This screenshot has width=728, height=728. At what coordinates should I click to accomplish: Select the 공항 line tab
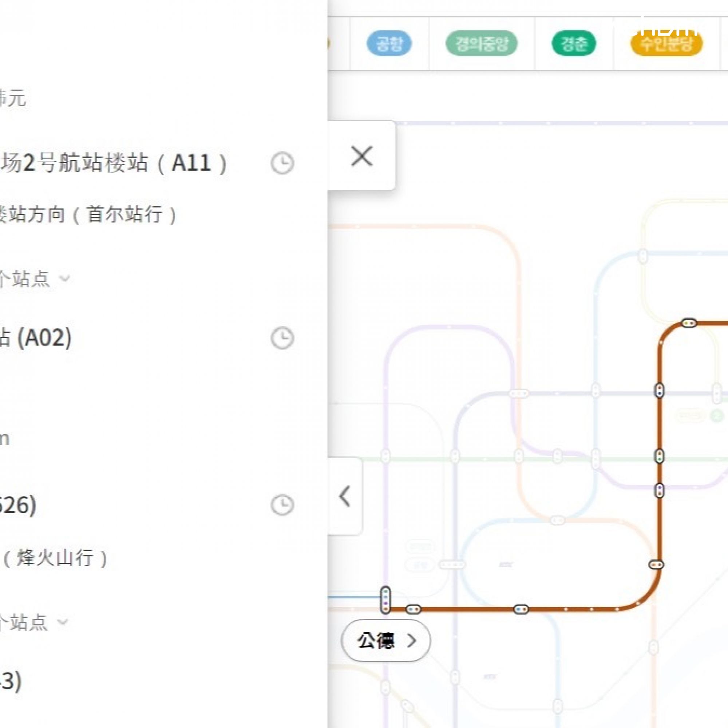389,44
